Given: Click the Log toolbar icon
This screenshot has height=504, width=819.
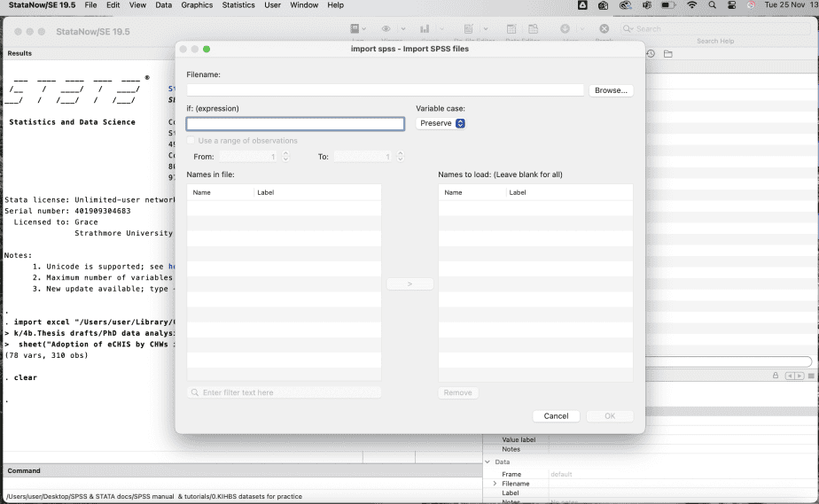Looking at the screenshot, I should (356, 29).
